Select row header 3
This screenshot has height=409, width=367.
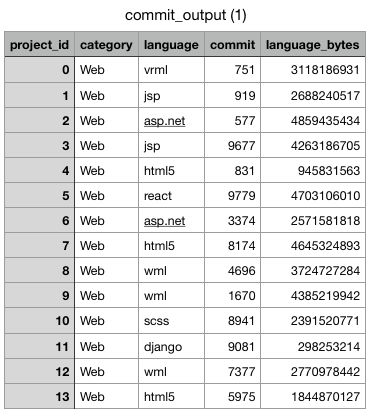pyautogui.click(x=39, y=145)
